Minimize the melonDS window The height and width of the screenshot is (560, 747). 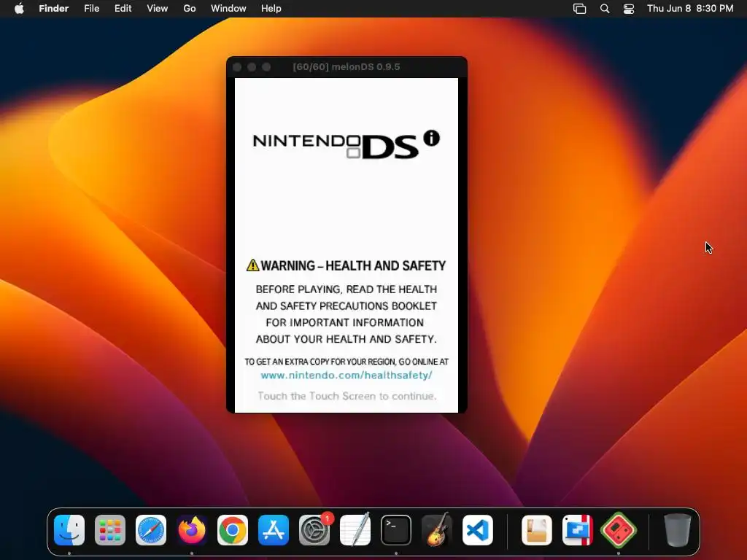point(252,67)
